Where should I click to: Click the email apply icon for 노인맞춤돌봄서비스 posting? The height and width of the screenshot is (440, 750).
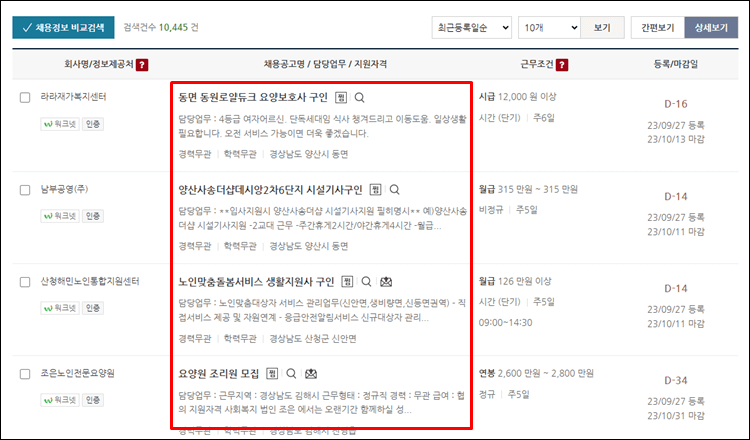pos(386,282)
